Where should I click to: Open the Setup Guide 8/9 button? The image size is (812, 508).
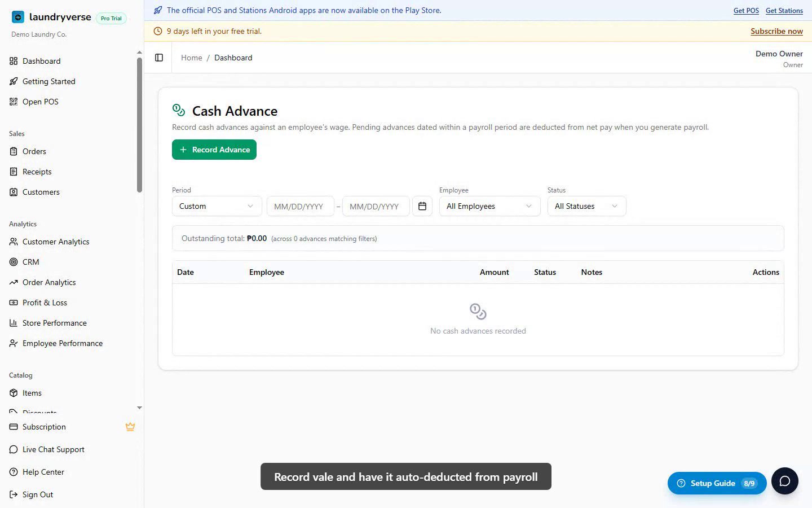point(717,483)
